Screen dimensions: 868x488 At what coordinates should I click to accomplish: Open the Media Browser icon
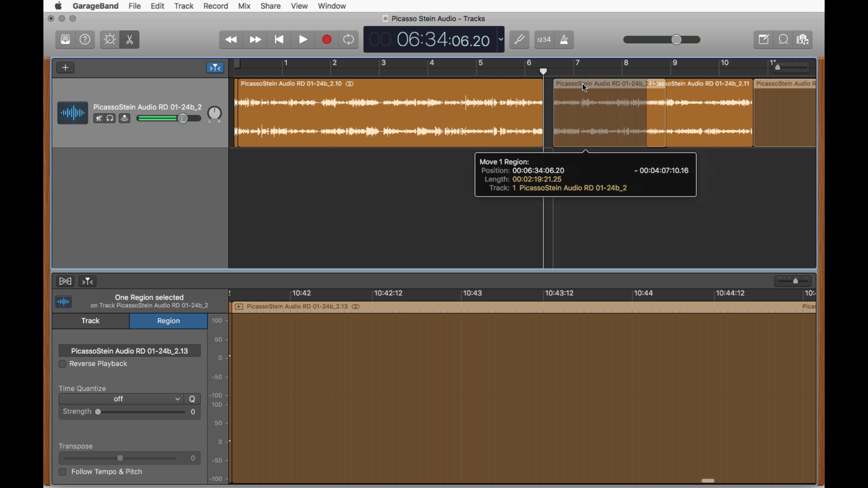803,40
